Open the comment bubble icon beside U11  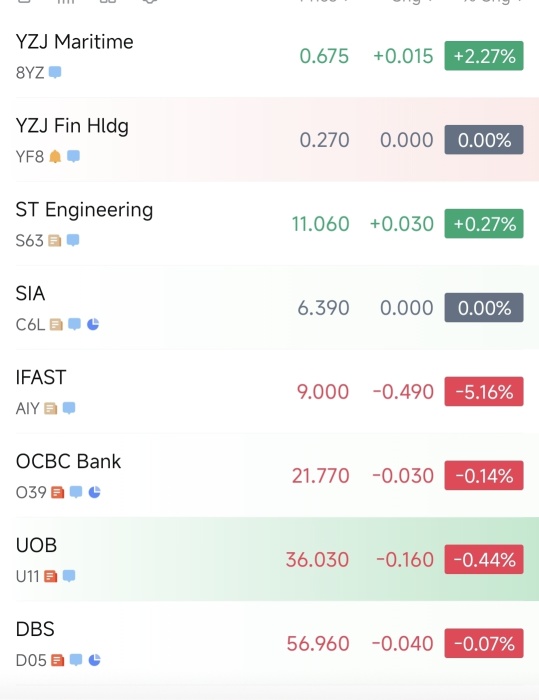point(69,576)
